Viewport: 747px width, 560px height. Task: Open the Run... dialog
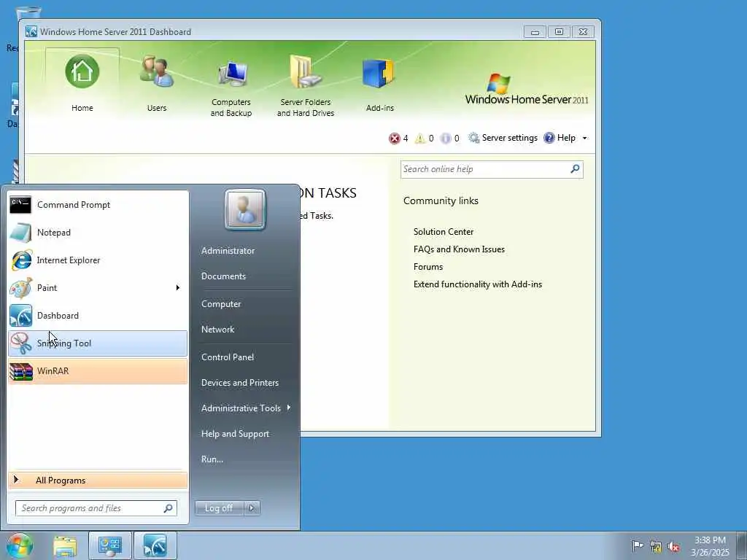point(212,459)
